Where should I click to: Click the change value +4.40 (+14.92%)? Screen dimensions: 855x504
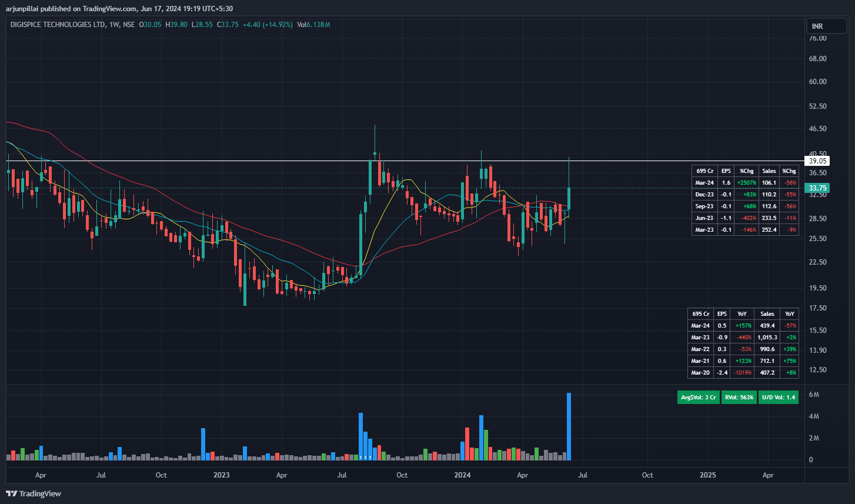pyautogui.click(x=267, y=25)
